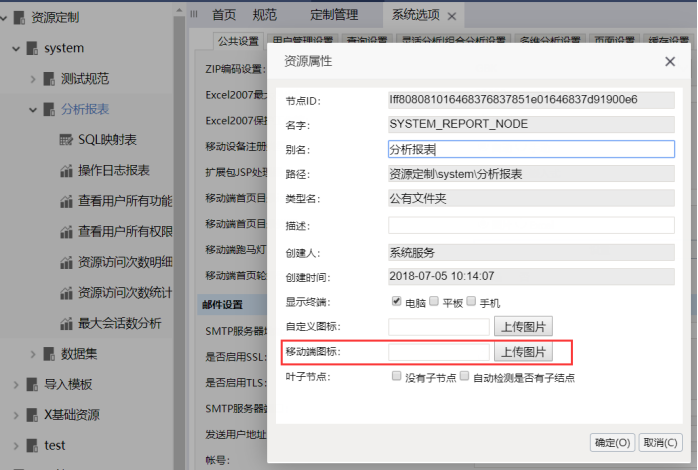This screenshot has height=470, width=698.
Task: Click the 最大会话数分析 chart icon
Action: 66,324
